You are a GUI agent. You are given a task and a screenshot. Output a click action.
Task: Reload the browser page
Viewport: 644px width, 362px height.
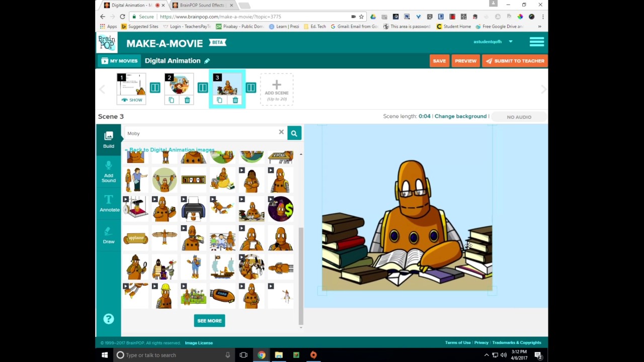tap(122, 17)
